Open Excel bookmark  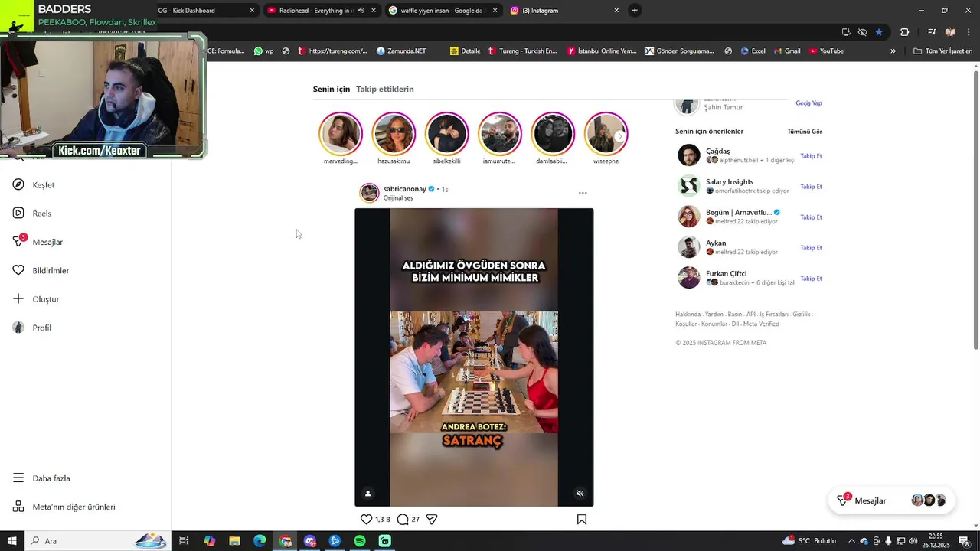pyautogui.click(x=753, y=51)
